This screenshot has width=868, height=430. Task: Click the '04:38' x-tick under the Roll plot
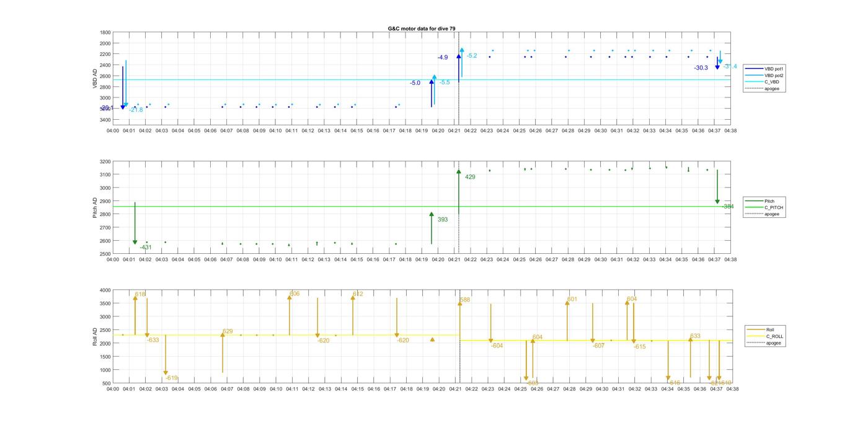(732, 389)
